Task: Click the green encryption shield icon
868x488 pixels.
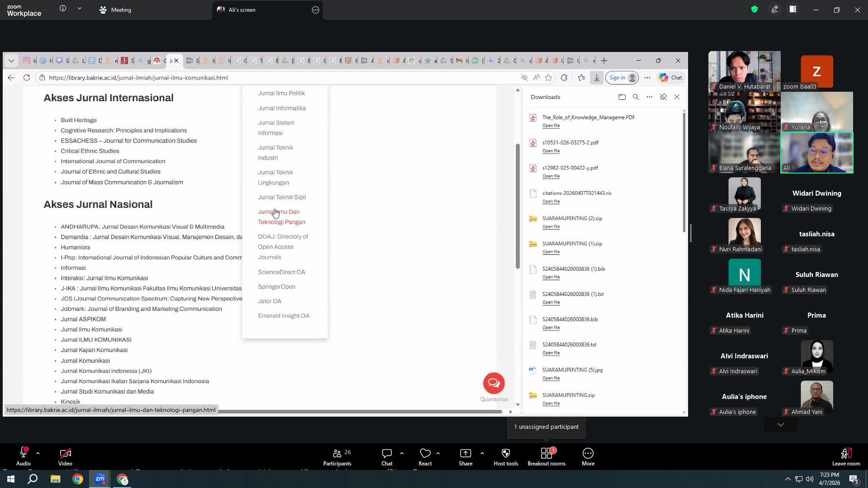Action: [755, 9]
